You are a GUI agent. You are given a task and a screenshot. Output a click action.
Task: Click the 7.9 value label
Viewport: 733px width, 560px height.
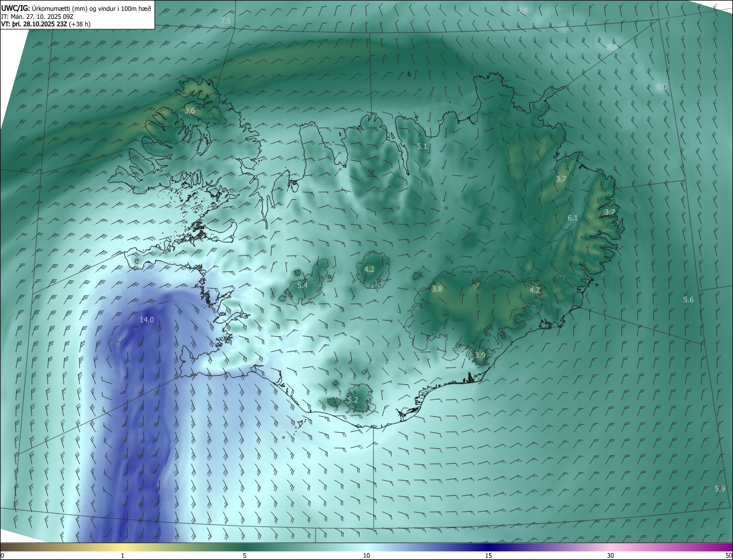[522, 10]
